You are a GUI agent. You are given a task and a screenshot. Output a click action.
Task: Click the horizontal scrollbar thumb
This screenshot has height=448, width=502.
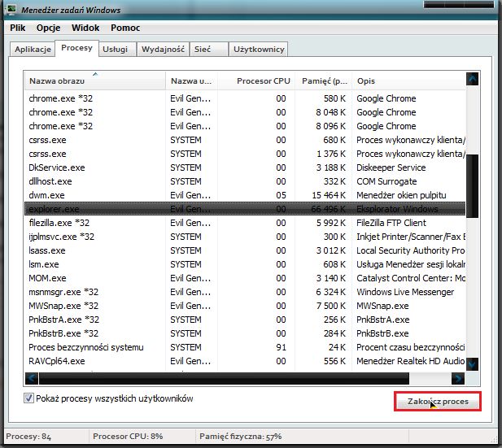(224, 379)
